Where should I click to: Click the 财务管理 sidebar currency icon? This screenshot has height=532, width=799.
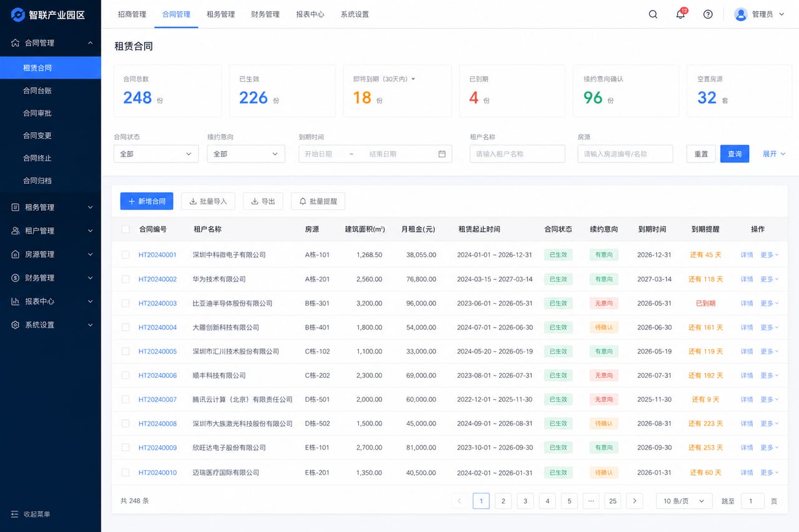pos(16,278)
